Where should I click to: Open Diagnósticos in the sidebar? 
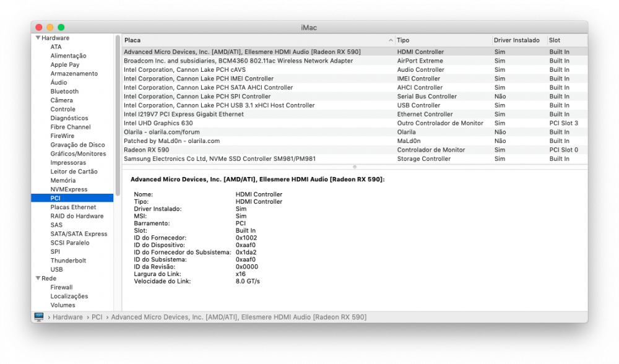69,118
